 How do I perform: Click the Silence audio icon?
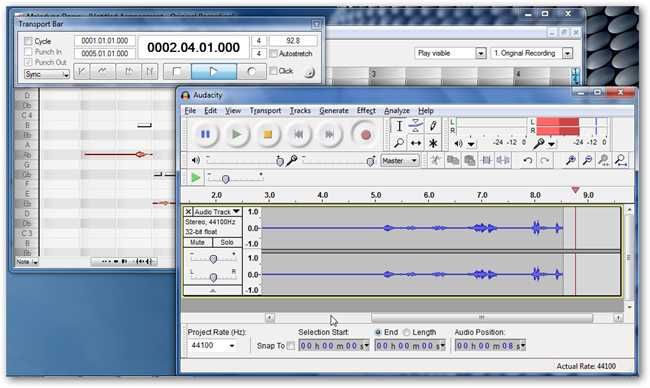pyautogui.click(x=503, y=160)
